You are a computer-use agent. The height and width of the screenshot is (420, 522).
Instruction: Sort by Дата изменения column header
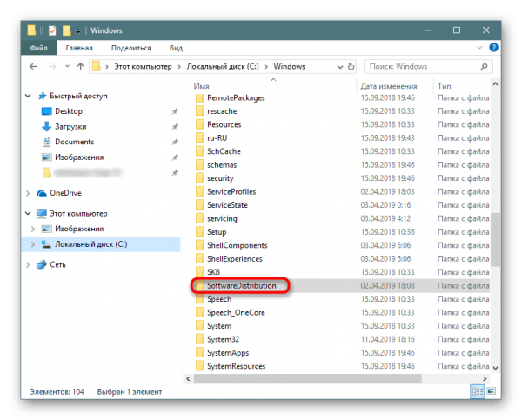click(x=389, y=86)
